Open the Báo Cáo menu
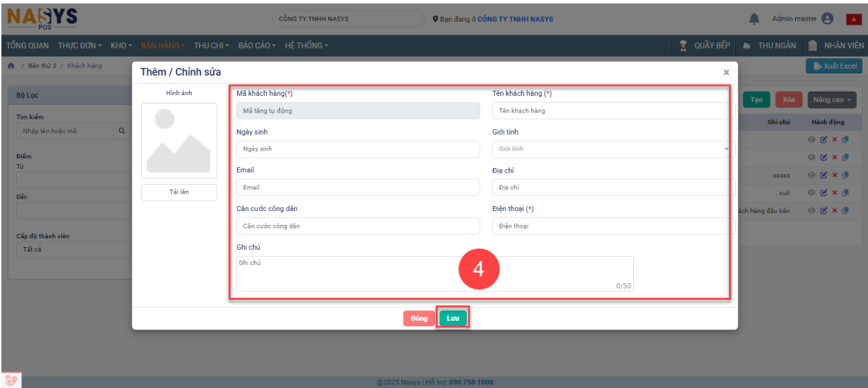This screenshot has height=388, width=868. pos(256,46)
